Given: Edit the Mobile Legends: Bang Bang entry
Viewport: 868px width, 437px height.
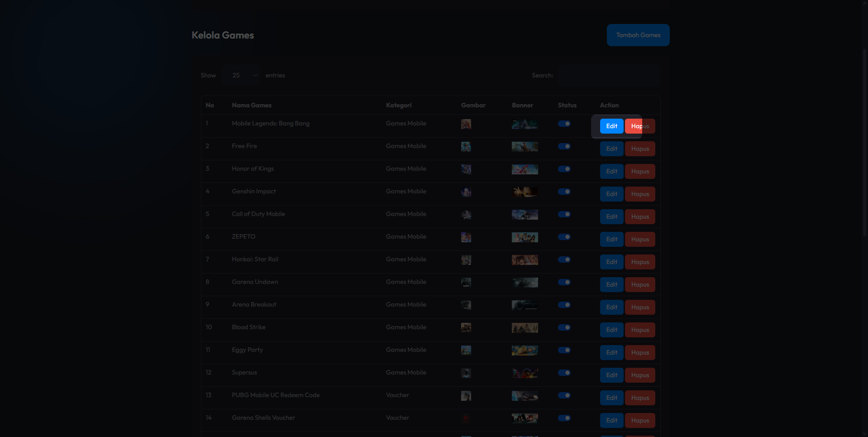Looking at the screenshot, I should pyautogui.click(x=611, y=126).
